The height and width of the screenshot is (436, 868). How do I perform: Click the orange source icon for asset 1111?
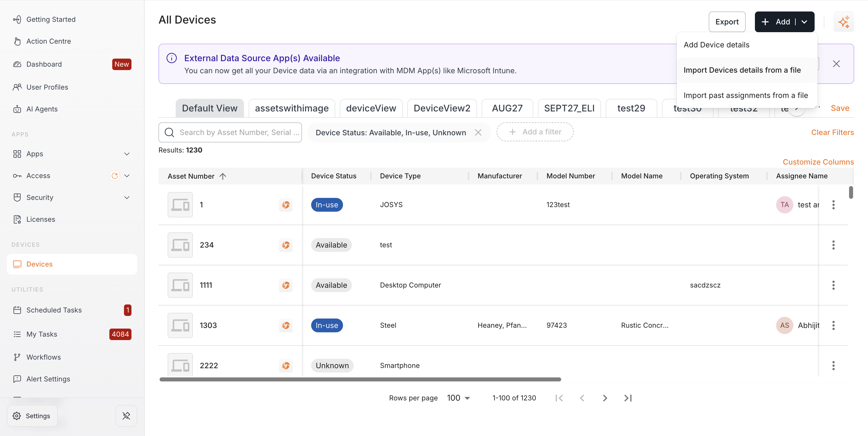tap(286, 285)
